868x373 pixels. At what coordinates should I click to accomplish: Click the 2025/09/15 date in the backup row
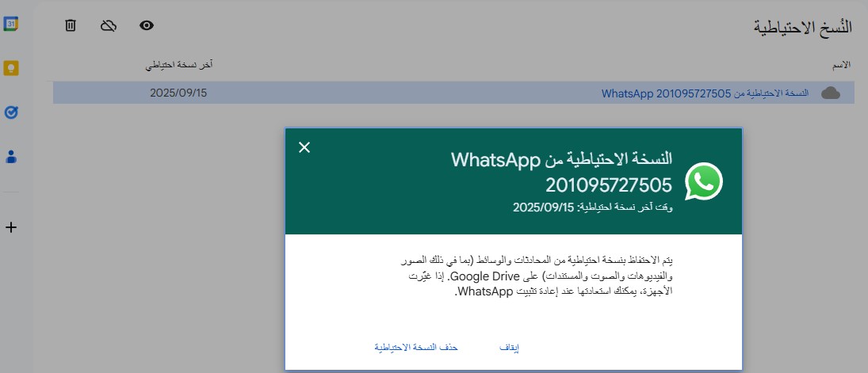click(184, 93)
